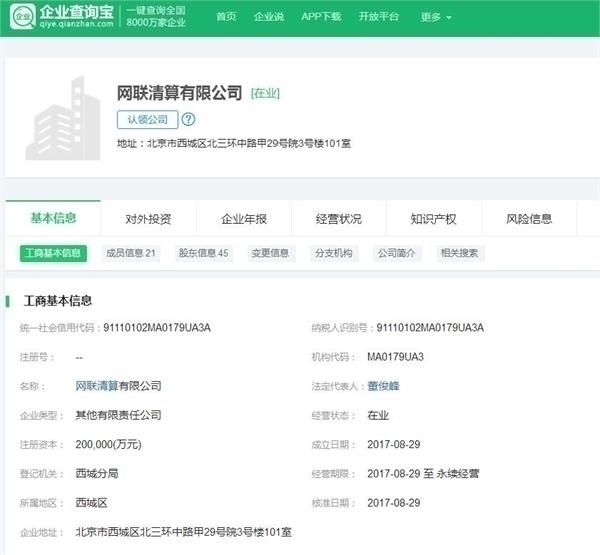Select the 相关搜索 sub-tab
600x555 pixels.
coord(460,253)
